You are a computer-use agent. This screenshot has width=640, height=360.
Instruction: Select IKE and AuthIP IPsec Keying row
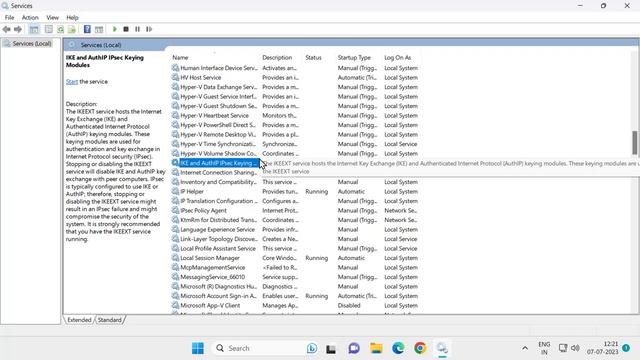[x=216, y=163]
